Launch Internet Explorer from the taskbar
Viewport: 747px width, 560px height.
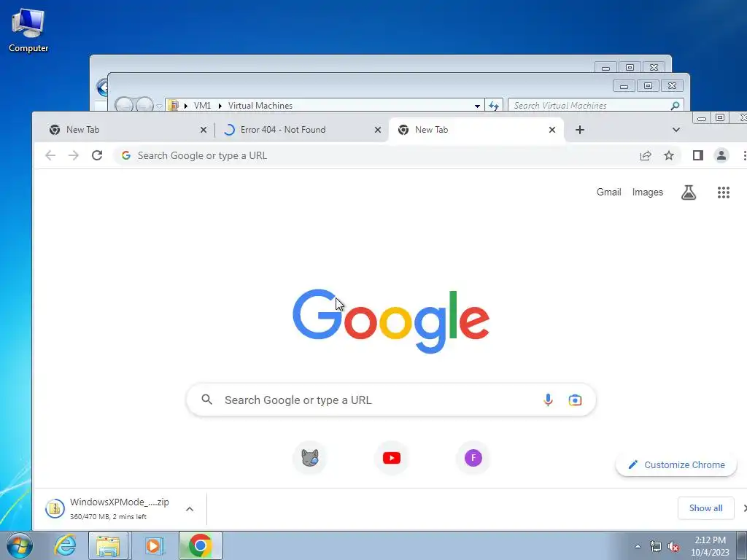pos(65,545)
